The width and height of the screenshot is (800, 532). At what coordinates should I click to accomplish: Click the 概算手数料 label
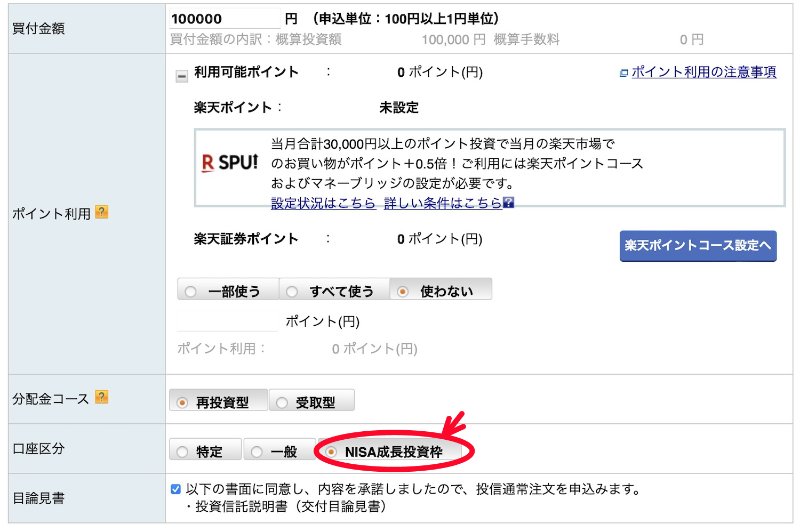tap(526, 39)
